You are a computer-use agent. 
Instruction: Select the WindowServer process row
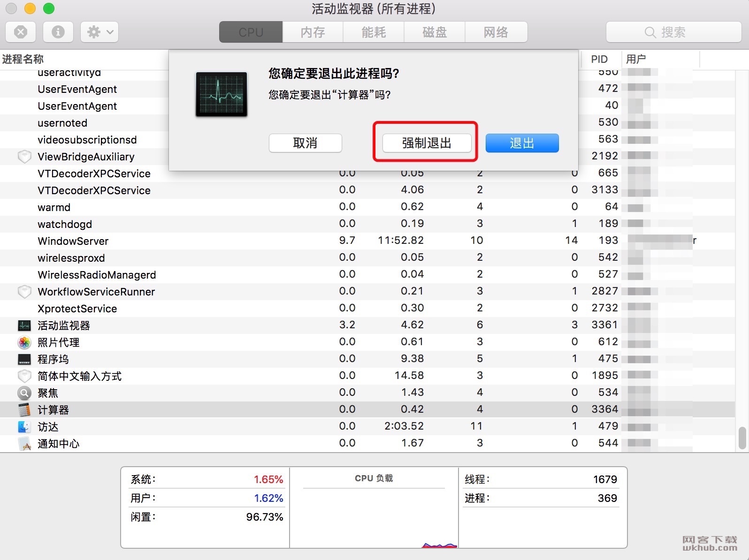coord(367,241)
